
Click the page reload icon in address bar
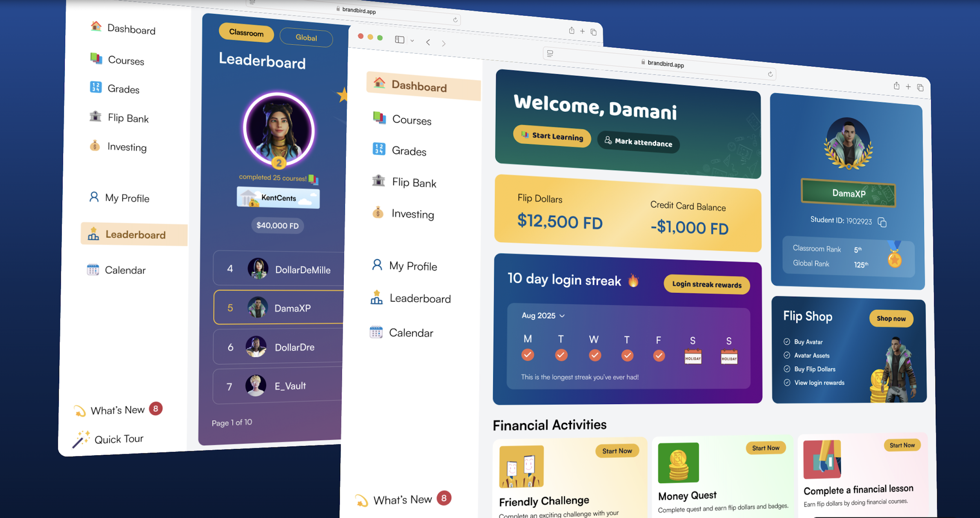coord(770,74)
